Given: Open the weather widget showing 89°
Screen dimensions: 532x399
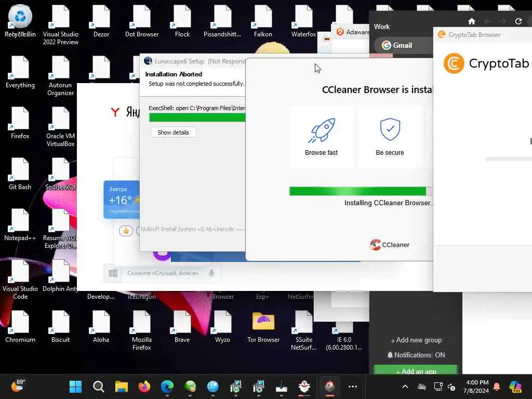Looking at the screenshot, I should coord(18,386).
